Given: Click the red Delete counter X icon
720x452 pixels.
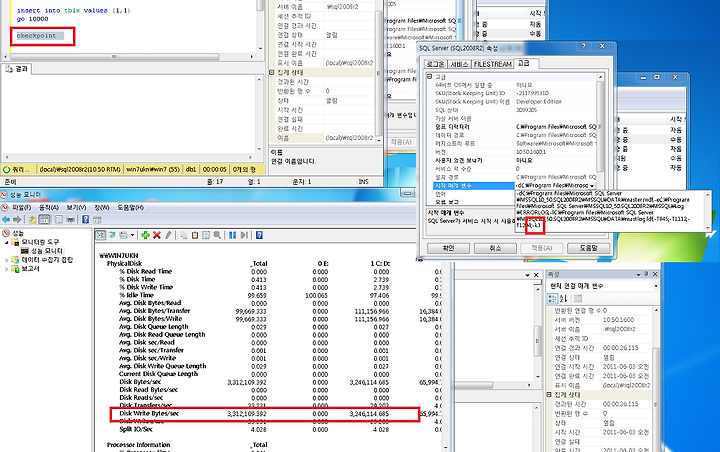Looking at the screenshot, I should click(157, 235).
